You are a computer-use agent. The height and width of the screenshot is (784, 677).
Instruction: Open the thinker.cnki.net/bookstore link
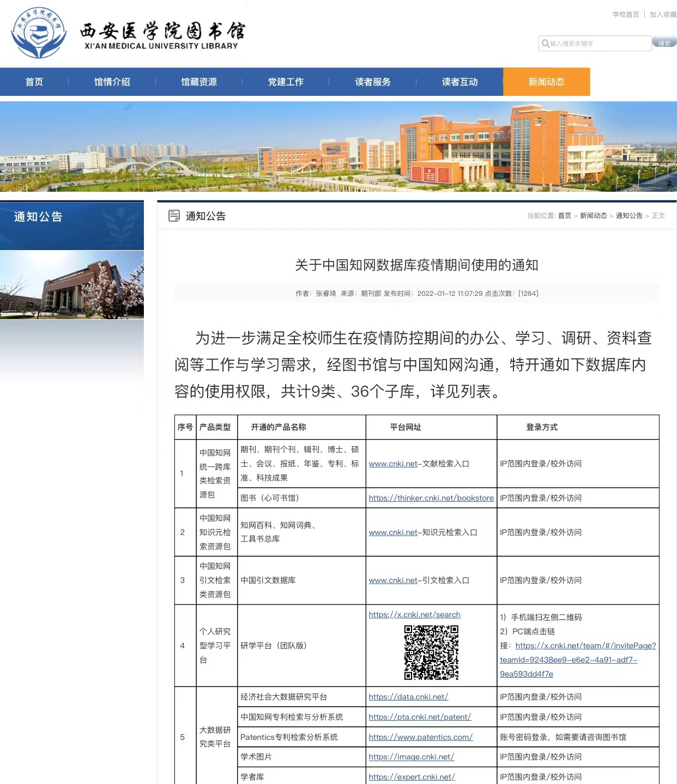(431, 498)
